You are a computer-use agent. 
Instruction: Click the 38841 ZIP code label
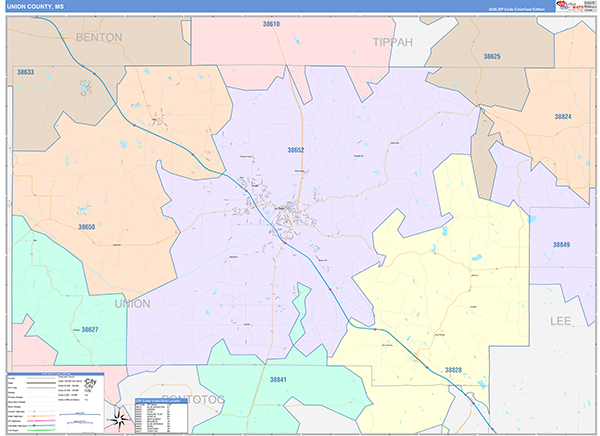[278, 379]
